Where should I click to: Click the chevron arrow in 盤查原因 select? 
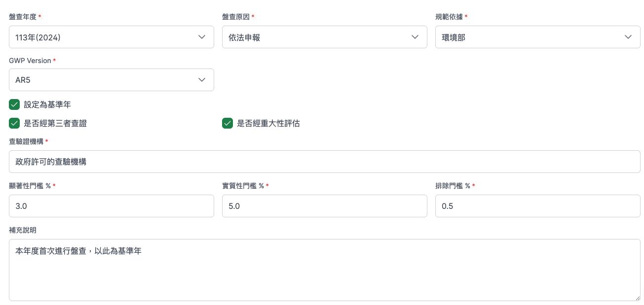[x=415, y=37]
